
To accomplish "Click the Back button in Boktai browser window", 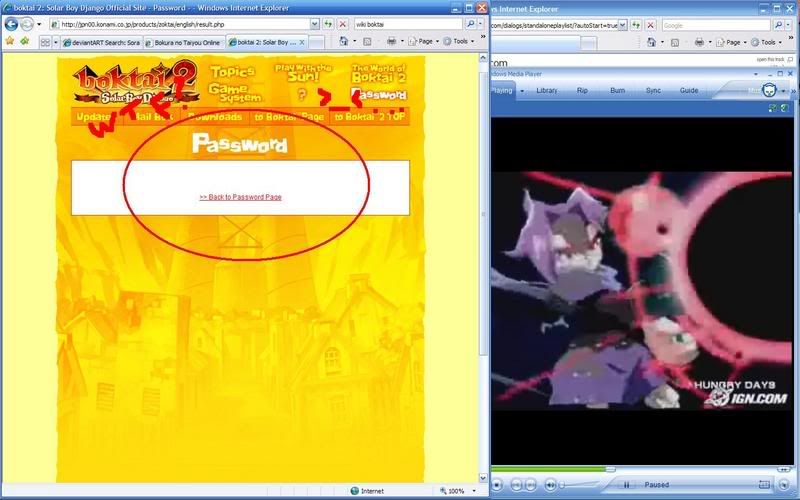I will 11,23.
